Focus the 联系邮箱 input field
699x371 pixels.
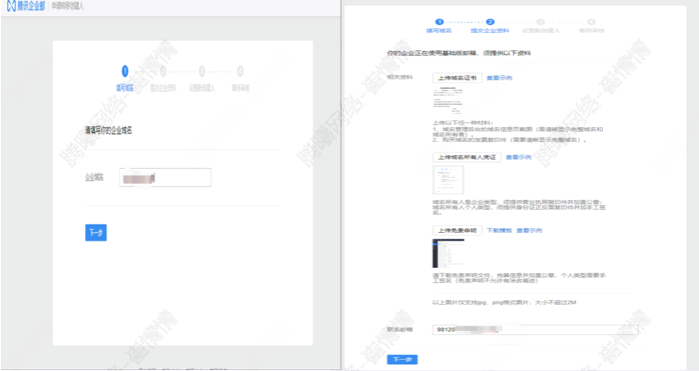point(535,330)
